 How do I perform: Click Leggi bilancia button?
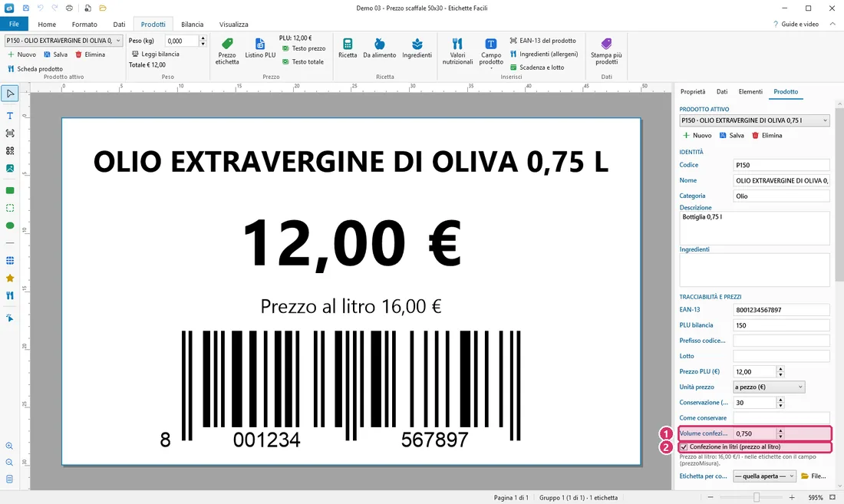point(156,54)
